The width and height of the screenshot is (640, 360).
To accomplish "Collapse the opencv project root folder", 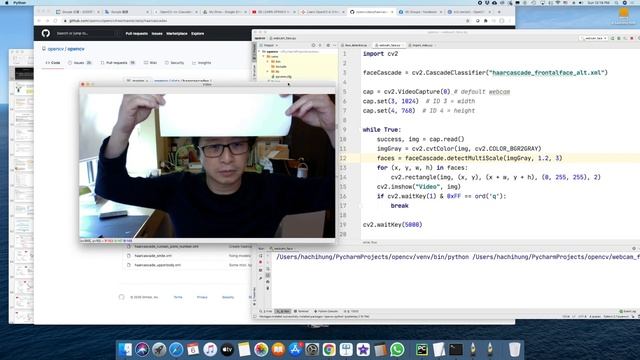I will pyautogui.click(x=260, y=52).
